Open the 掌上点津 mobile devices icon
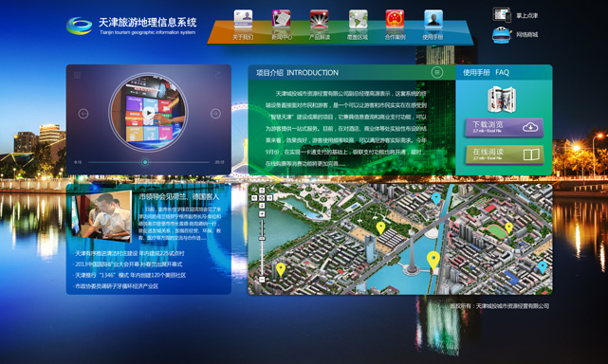This screenshot has height=364, width=608. (502, 15)
